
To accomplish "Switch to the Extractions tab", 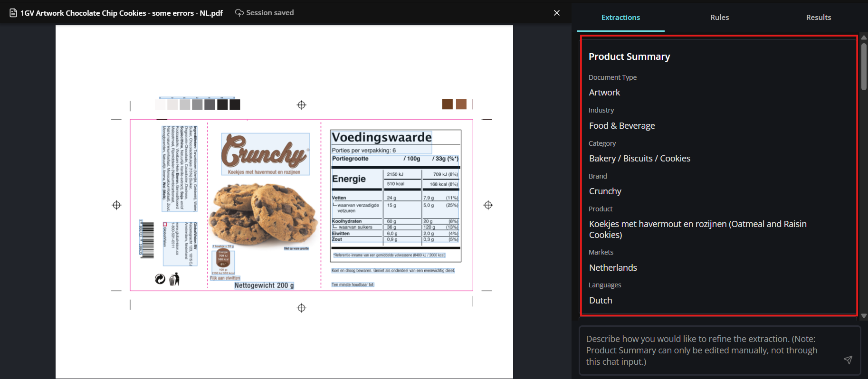I will (x=620, y=18).
